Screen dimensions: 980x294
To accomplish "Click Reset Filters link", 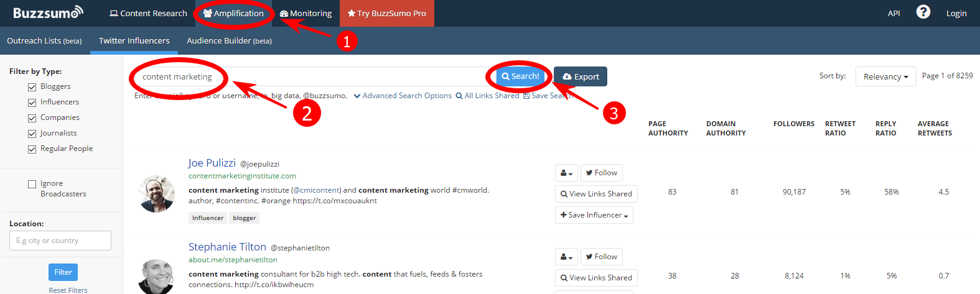I will click(x=68, y=290).
